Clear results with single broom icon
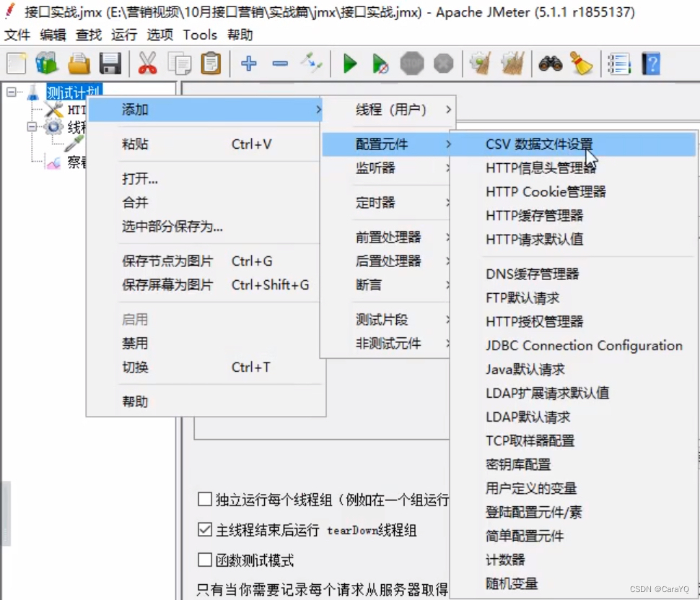This screenshot has width=700, height=600. 481,64
